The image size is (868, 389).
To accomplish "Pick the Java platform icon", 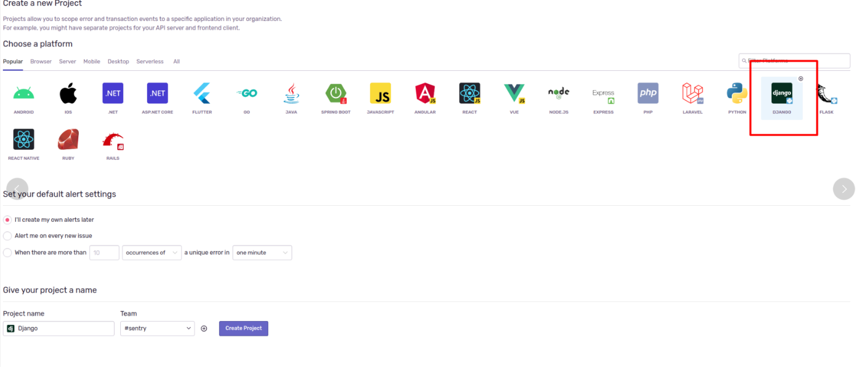I will (291, 93).
